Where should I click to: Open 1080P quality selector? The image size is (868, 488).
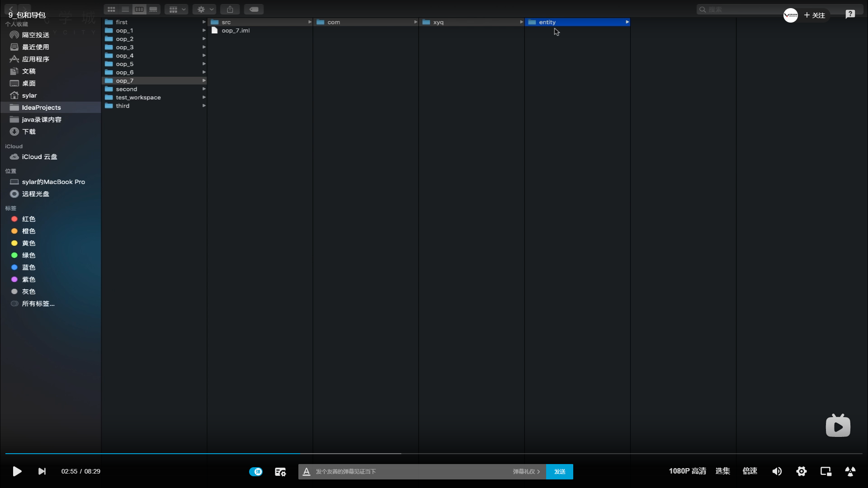687,471
